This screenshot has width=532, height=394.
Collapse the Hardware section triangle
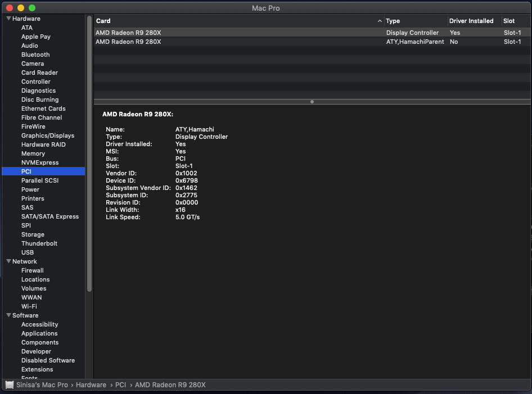click(9, 19)
